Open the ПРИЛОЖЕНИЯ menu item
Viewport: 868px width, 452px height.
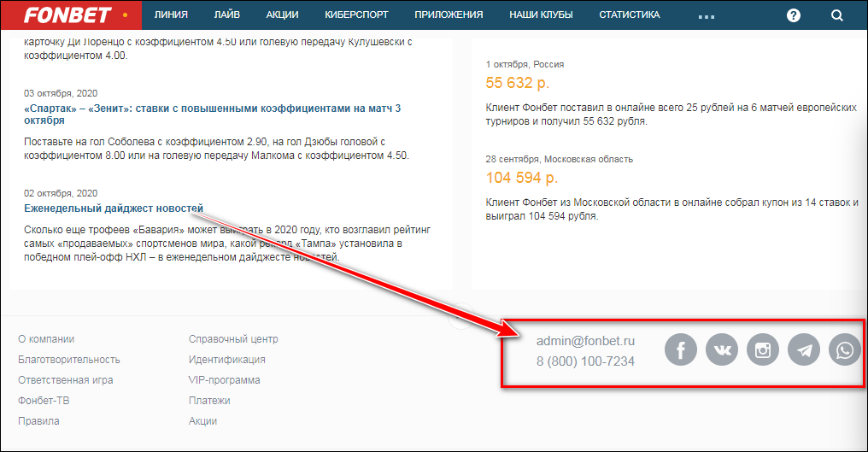point(449,15)
